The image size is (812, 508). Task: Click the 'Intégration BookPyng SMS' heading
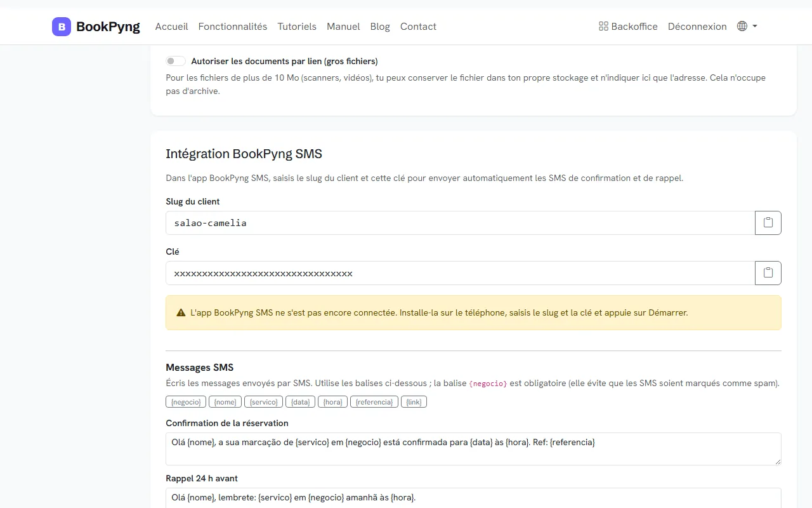pyautogui.click(x=244, y=154)
